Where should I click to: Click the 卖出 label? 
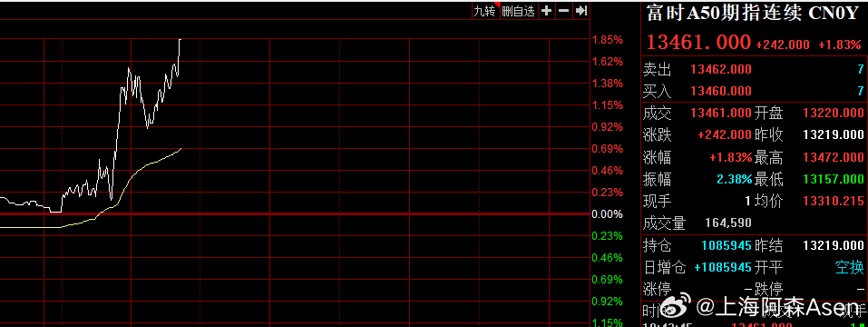point(657,70)
